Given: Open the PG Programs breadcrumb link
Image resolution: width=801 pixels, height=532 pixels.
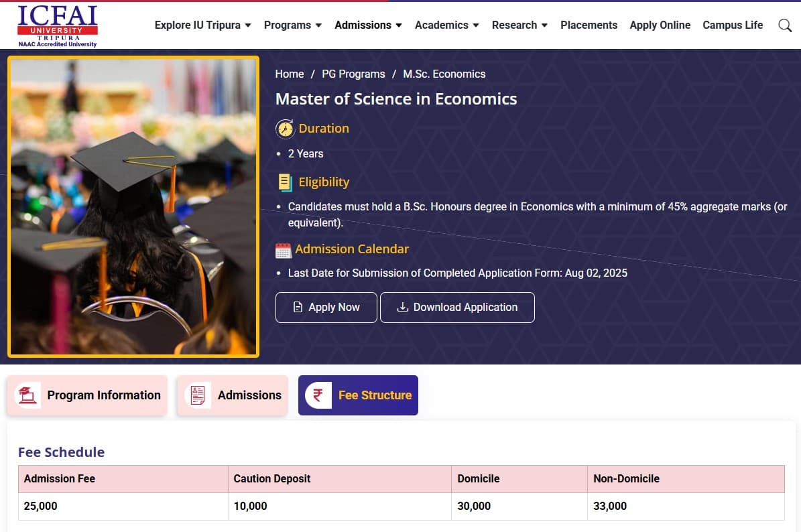Looking at the screenshot, I should (x=353, y=74).
